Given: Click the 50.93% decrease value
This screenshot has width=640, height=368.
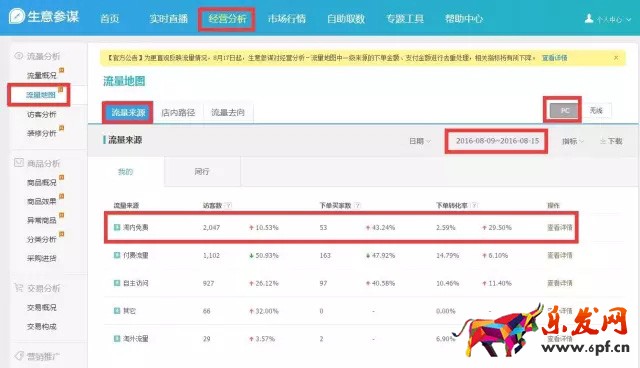Looking at the screenshot, I should click(x=267, y=255).
